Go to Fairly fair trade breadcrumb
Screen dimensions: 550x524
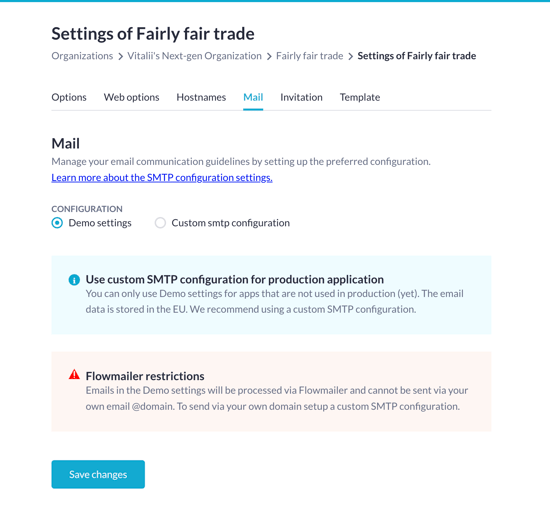pyautogui.click(x=309, y=56)
